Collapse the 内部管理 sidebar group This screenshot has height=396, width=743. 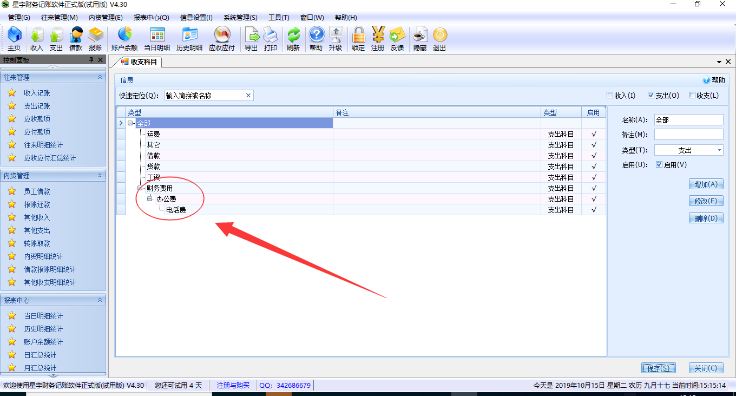pyautogui.click(x=100, y=175)
